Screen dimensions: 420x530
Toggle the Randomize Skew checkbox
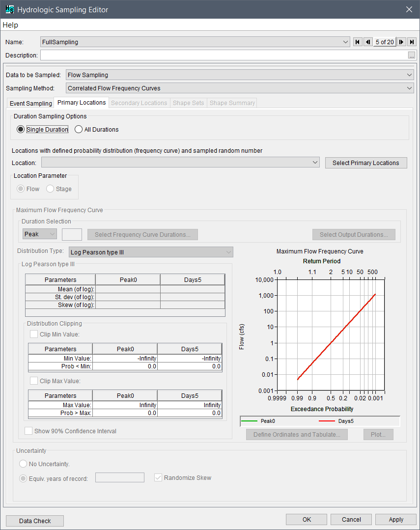(x=158, y=477)
